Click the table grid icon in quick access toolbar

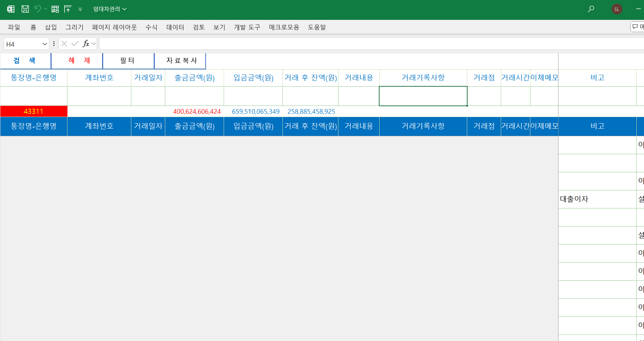click(55, 9)
